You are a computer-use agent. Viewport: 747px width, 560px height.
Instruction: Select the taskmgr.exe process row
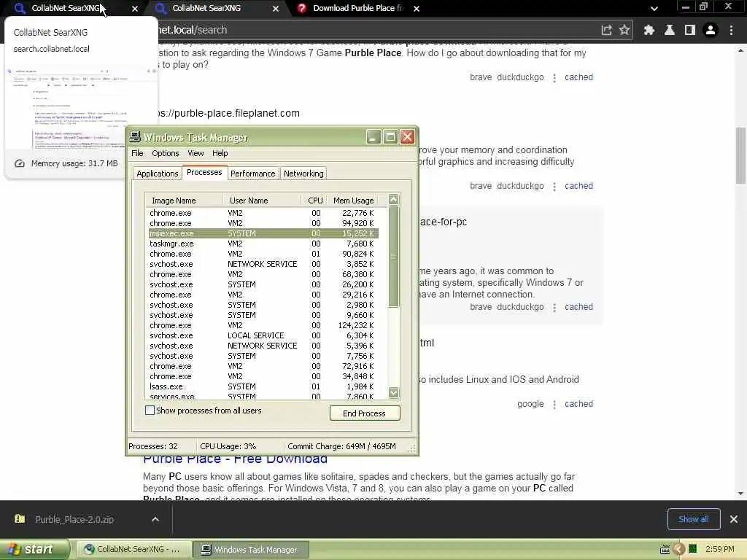point(263,244)
